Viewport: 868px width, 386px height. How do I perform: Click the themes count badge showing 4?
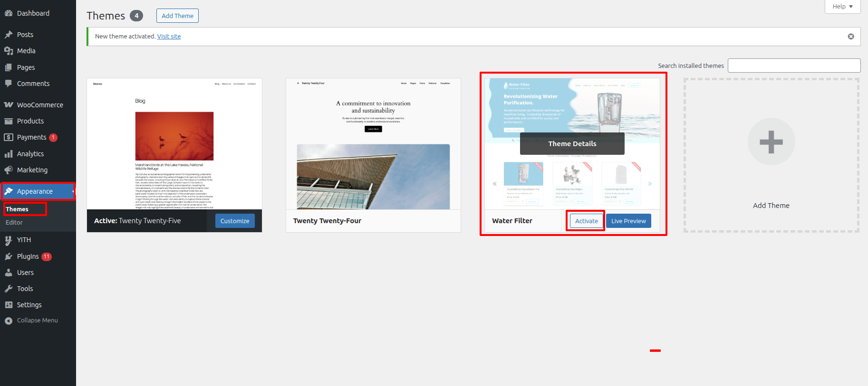(136, 16)
